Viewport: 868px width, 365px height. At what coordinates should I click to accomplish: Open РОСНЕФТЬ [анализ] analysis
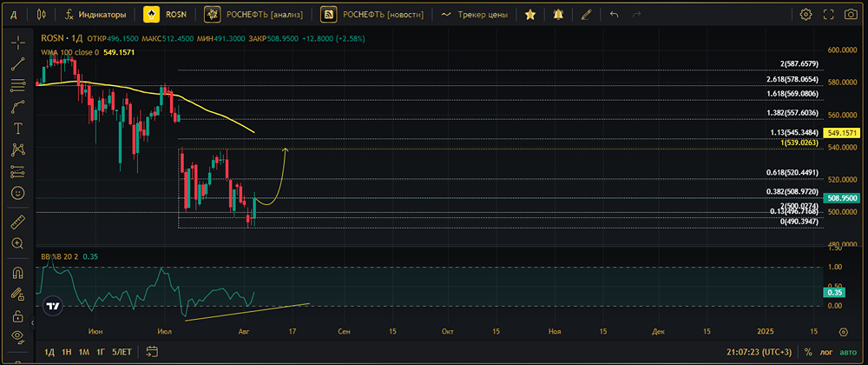(x=253, y=15)
